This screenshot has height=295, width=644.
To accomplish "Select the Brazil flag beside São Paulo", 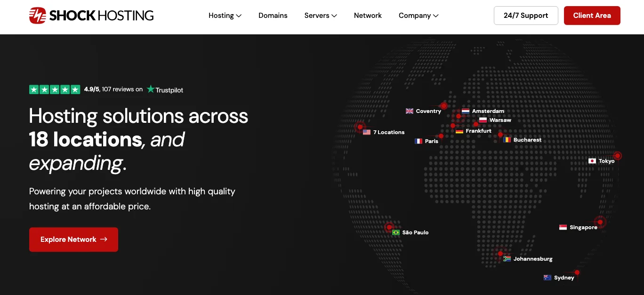I will click(396, 232).
